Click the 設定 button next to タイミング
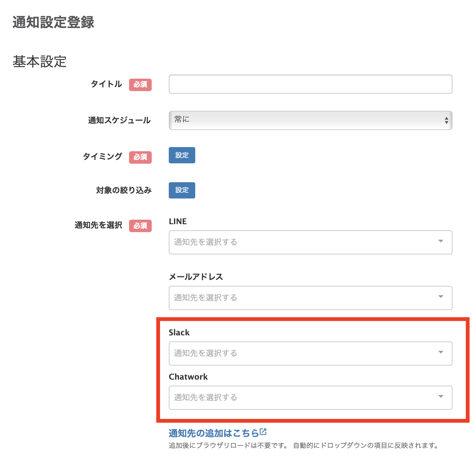This screenshot has width=476, height=462. (x=182, y=155)
